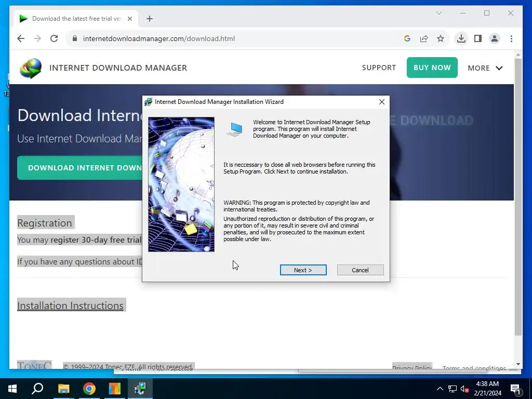Click register 30-day free trial text
Screen dimensions: 532x399
click(96, 240)
